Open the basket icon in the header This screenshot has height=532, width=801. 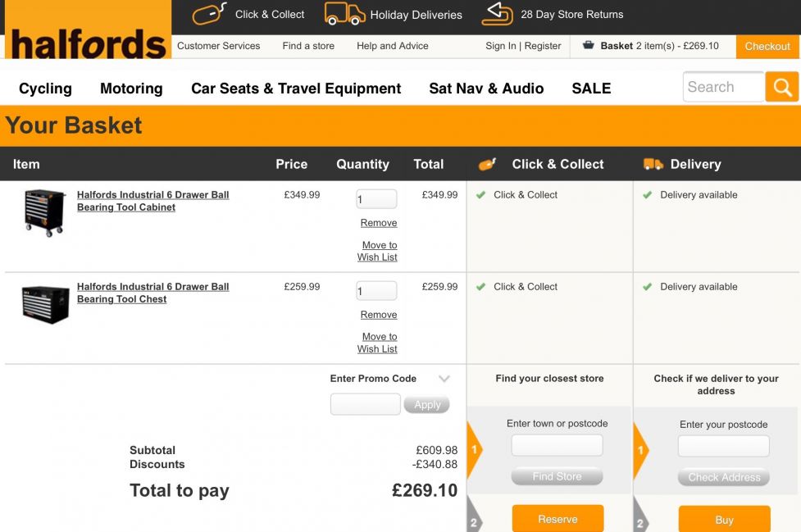click(x=589, y=45)
